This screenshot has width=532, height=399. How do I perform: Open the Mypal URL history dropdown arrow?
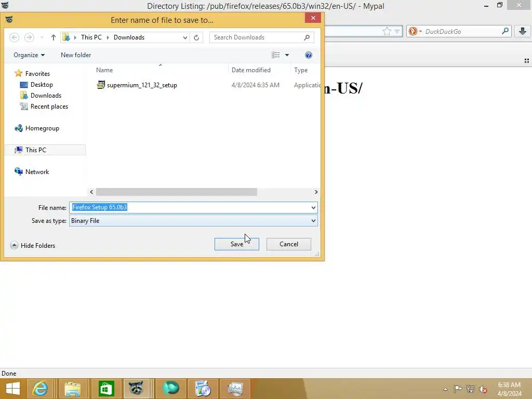pyautogui.click(x=397, y=32)
